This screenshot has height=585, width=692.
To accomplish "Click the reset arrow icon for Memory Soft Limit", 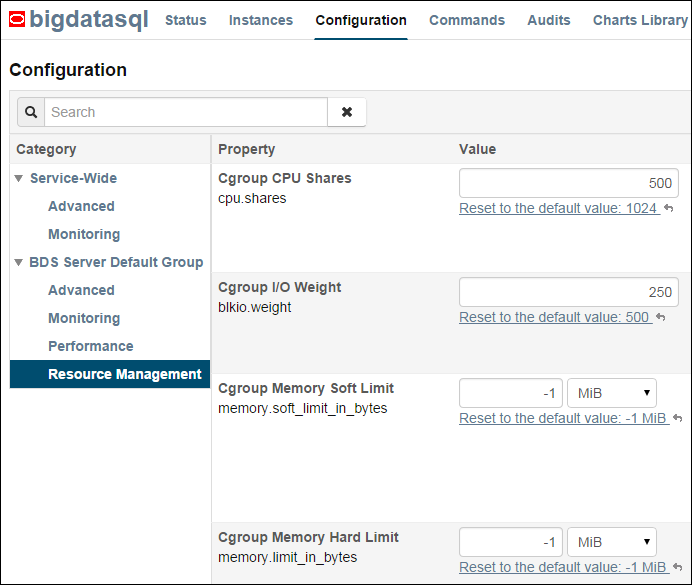I will pos(678,418).
